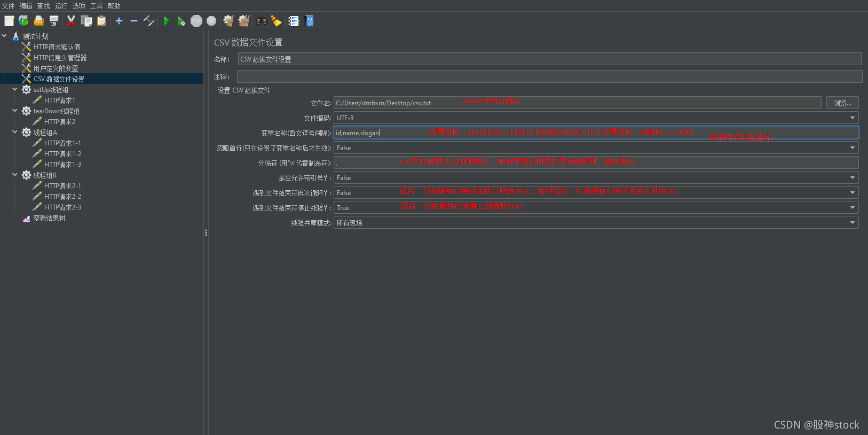The width and height of the screenshot is (868, 435).
Task: Select HTTP请求1-2 in the tree
Action: point(62,153)
